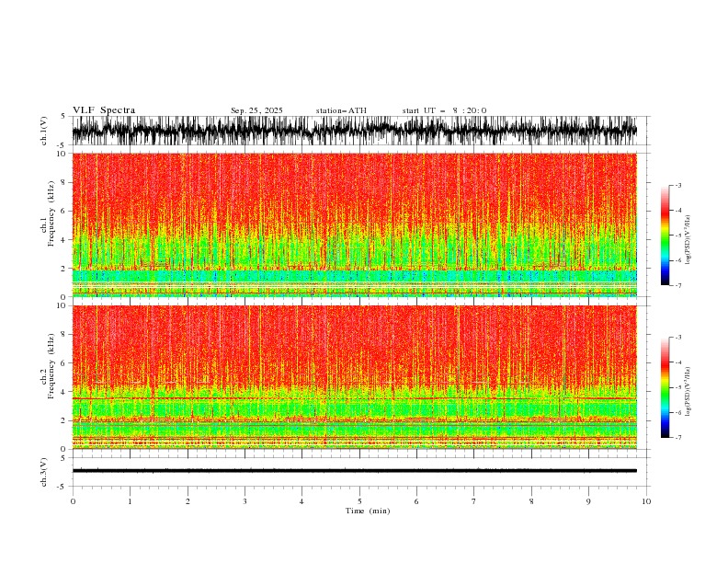The width and height of the screenshot is (728, 563).
Task: Click the "-3" label on ch.1 colorbar
Action: [677, 185]
